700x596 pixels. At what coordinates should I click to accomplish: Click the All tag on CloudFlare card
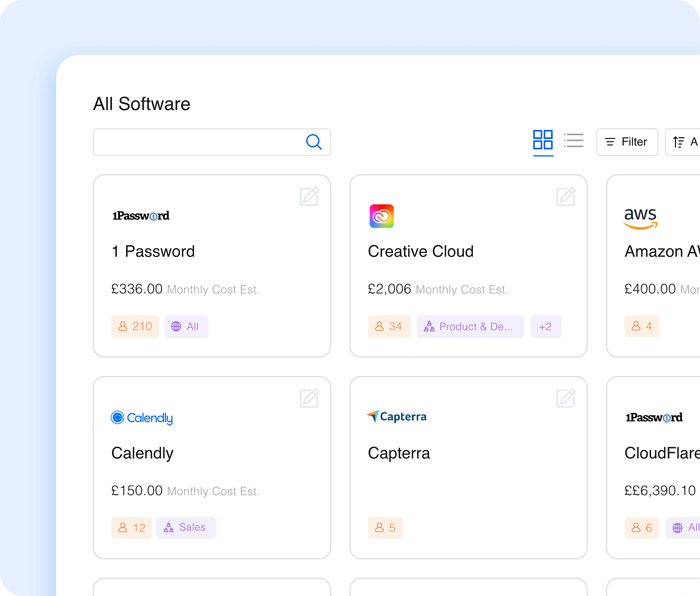click(x=684, y=528)
